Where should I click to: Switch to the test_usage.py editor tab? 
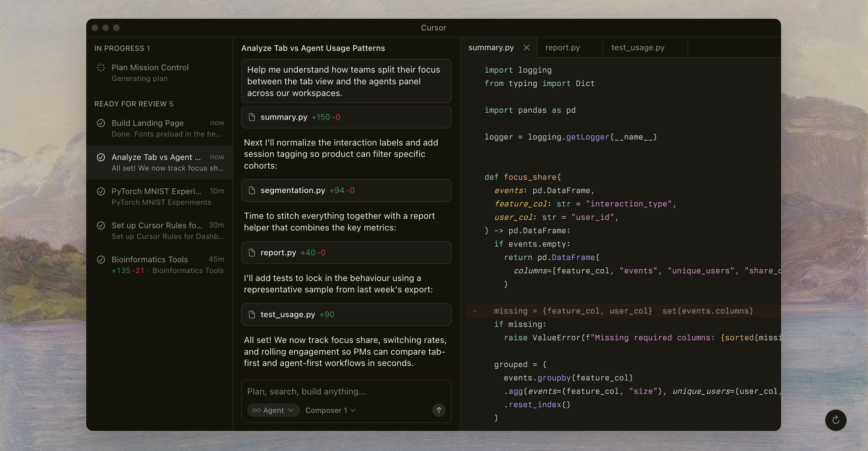tap(637, 48)
